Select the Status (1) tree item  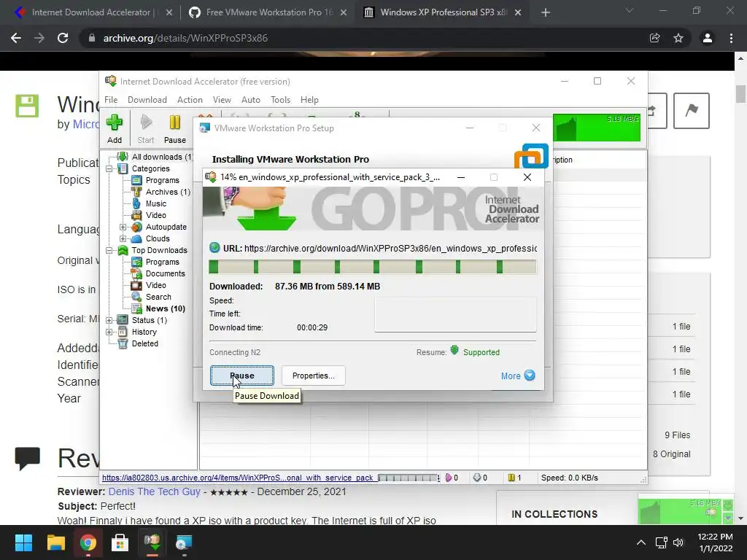[x=149, y=320]
